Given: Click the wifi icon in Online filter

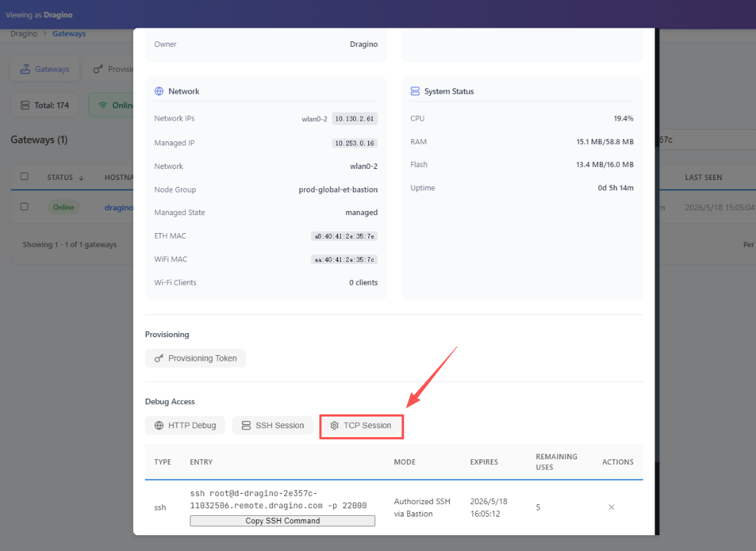Looking at the screenshot, I should point(103,106).
